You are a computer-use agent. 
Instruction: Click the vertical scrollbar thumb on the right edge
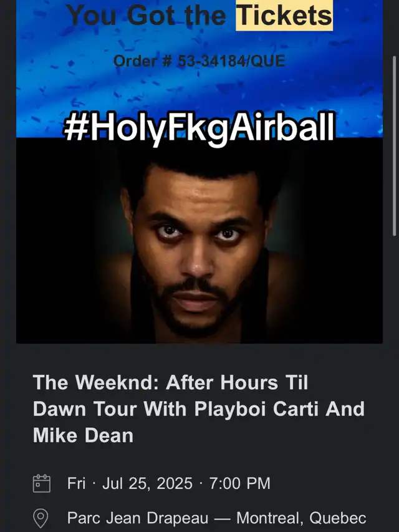pos(394,146)
